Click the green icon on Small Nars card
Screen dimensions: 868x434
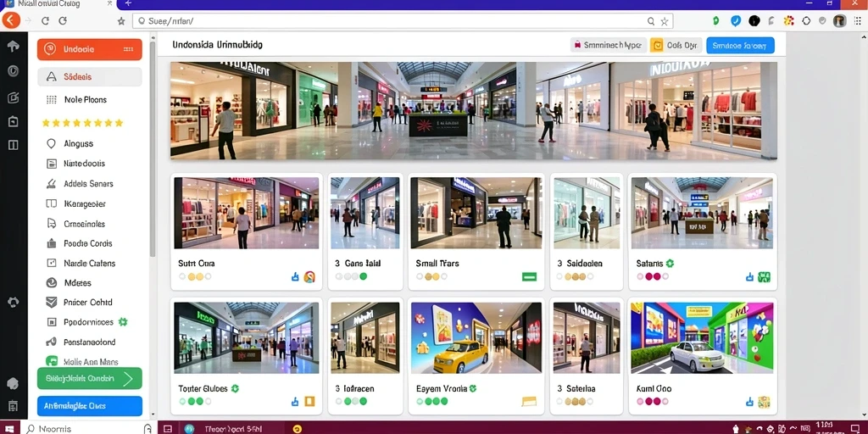pyautogui.click(x=529, y=276)
